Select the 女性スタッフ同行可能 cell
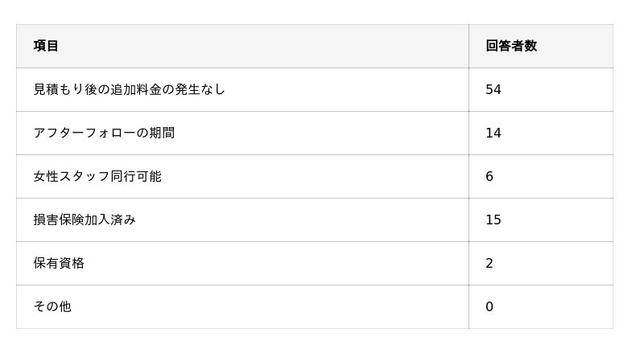Viewport: 644px width, 353px height. (x=97, y=176)
